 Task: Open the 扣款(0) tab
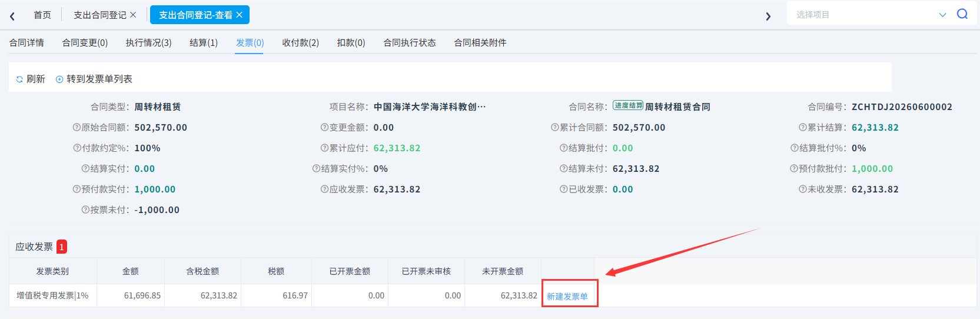coord(351,43)
